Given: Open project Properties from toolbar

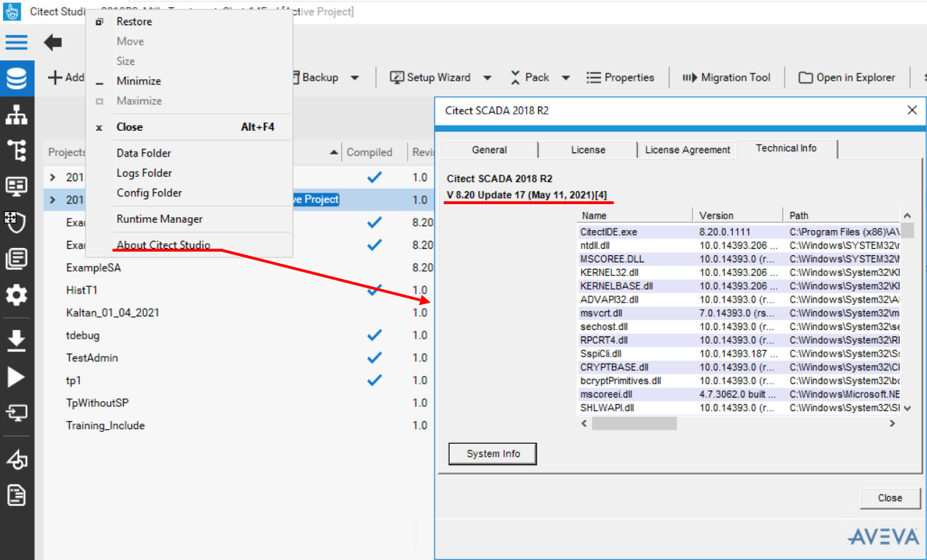Looking at the screenshot, I should tap(620, 78).
